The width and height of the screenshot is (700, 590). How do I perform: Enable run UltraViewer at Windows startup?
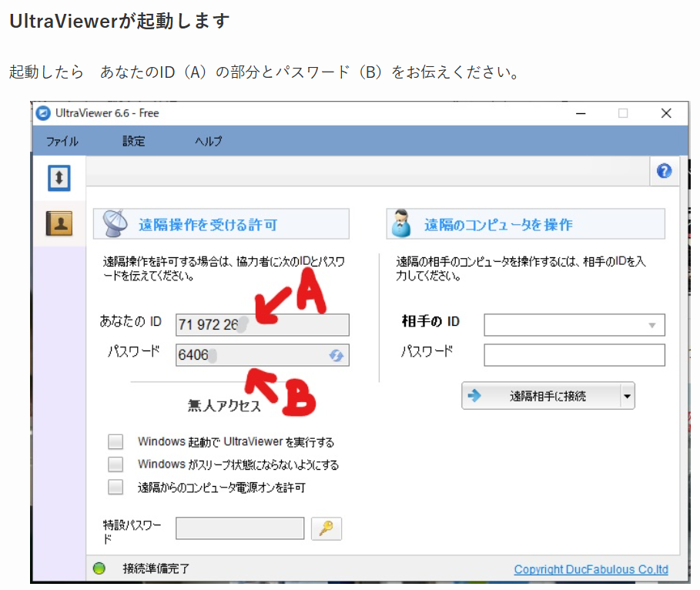click(116, 441)
